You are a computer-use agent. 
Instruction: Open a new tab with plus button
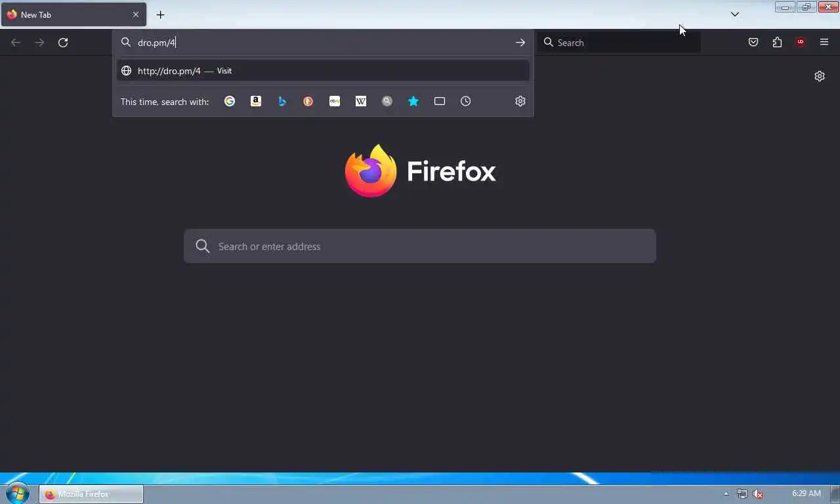(160, 14)
